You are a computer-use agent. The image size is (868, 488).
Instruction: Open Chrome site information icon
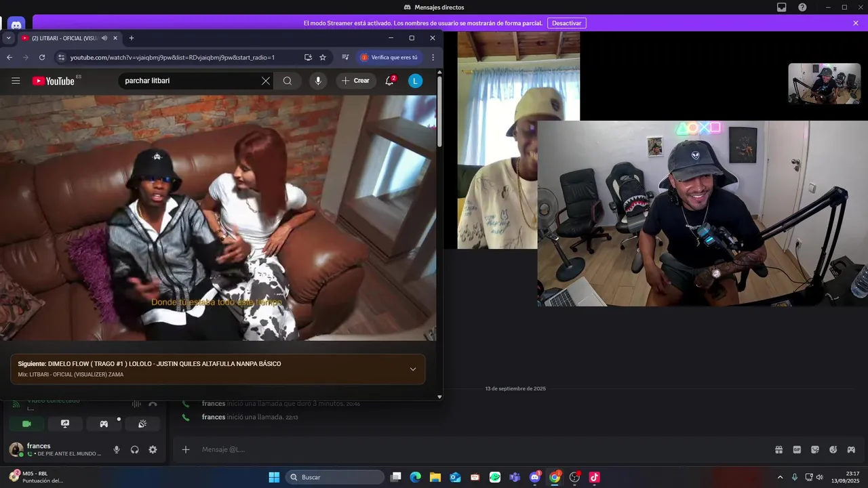pos(61,58)
